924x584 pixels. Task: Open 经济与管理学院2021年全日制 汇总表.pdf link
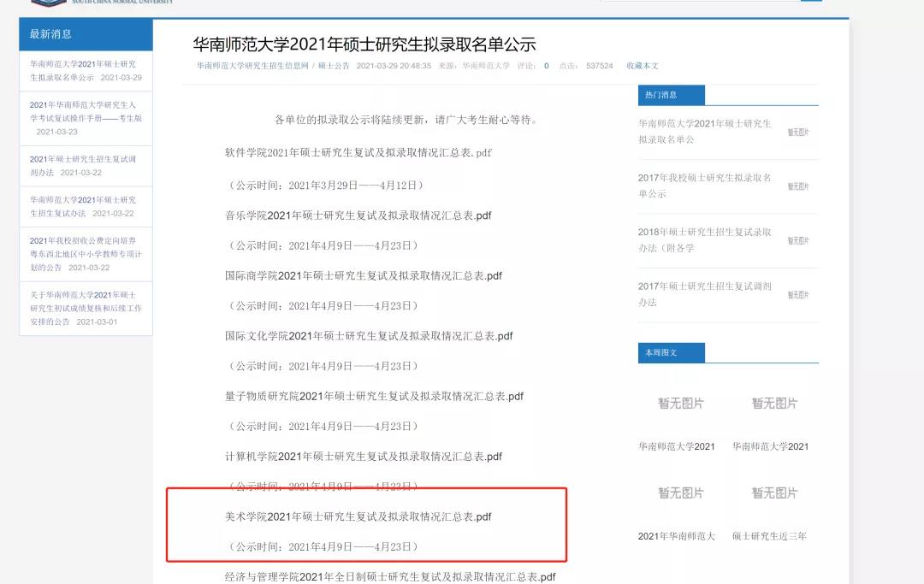pos(389,577)
